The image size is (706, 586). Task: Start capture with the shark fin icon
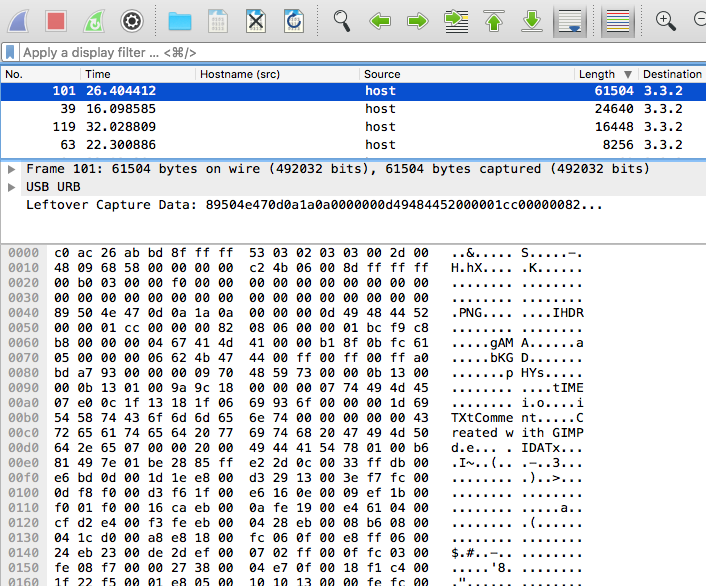pyautogui.click(x=18, y=21)
